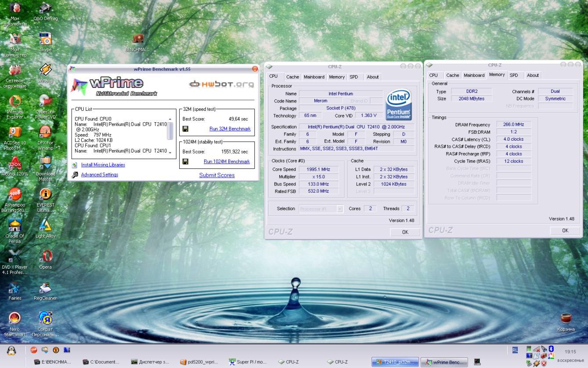The width and height of the screenshot is (588, 368).
Task: Switch to Cache tab in right CPU-Z
Action: (x=453, y=75)
